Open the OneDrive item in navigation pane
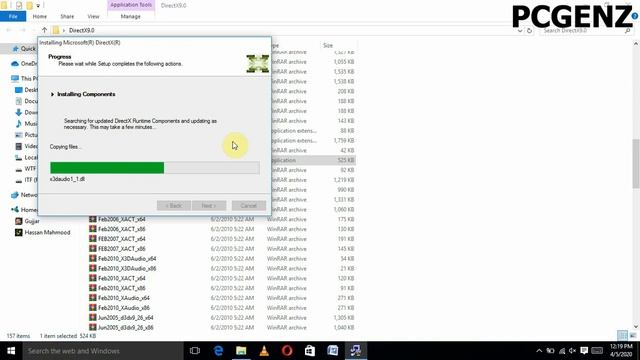The height and width of the screenshot is (360, 640). point(24,64)
